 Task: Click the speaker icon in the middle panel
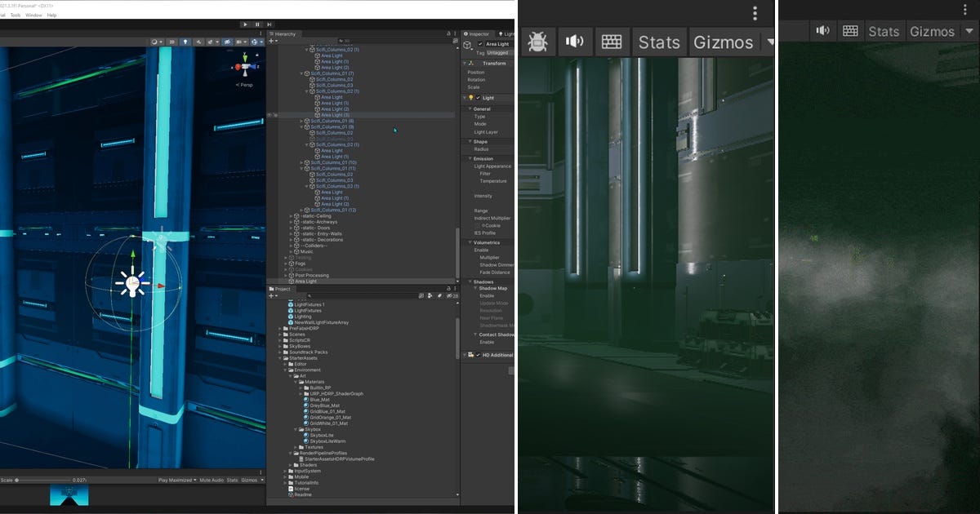coord(575,42)
